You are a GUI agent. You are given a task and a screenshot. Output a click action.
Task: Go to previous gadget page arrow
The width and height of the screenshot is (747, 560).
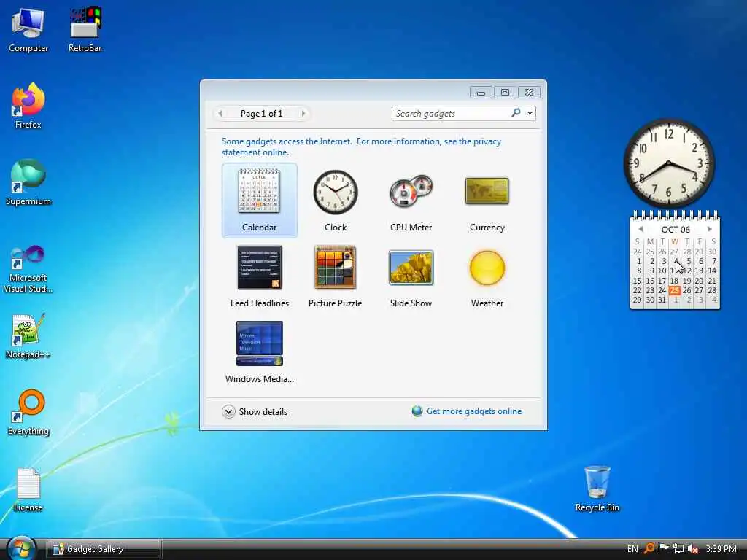click(220, 113)
